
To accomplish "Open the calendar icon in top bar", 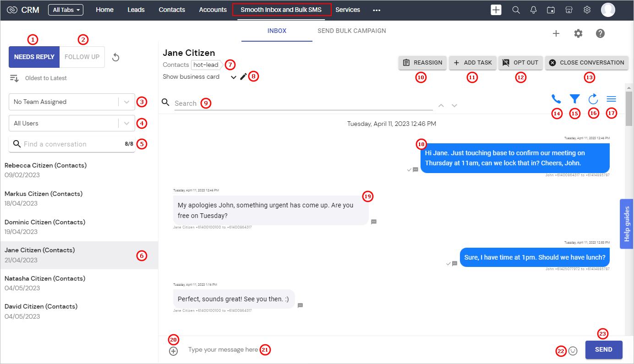I will (x=551, y=10).
